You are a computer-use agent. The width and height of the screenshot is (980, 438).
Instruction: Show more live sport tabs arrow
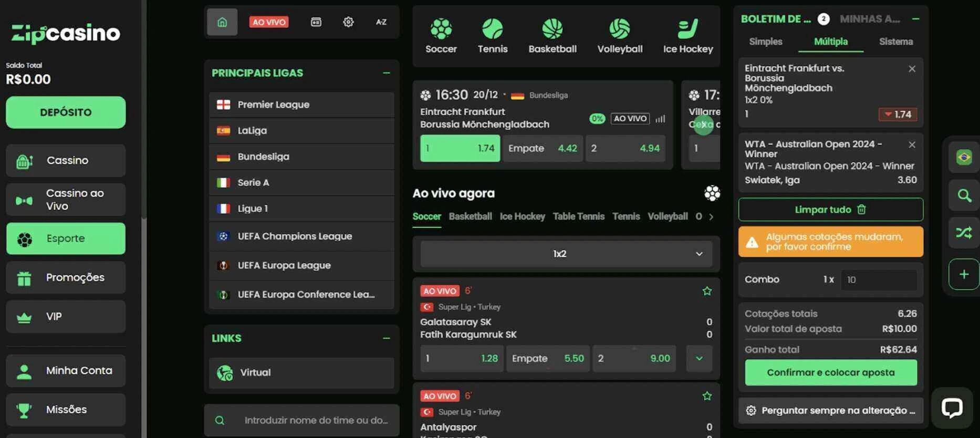(711, 216)
